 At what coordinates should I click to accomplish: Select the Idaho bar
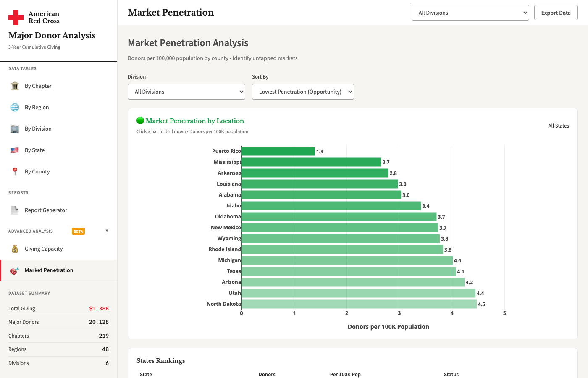tap(331, 206)
